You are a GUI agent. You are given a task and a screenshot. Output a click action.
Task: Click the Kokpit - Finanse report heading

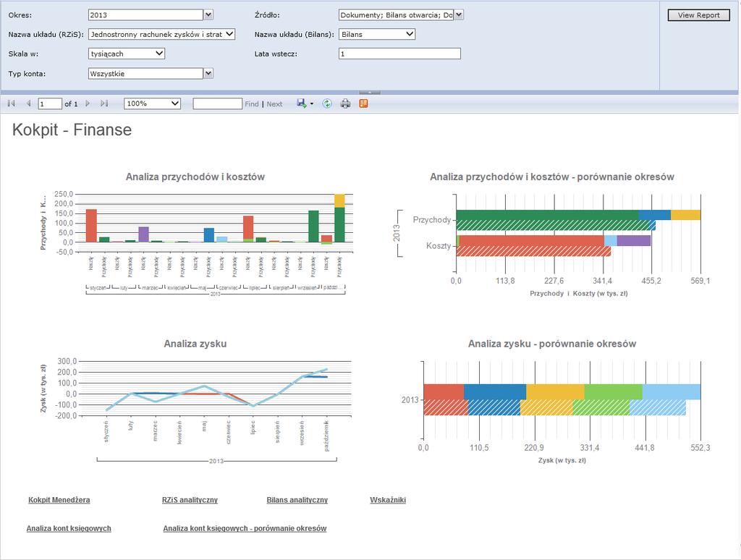72,130
